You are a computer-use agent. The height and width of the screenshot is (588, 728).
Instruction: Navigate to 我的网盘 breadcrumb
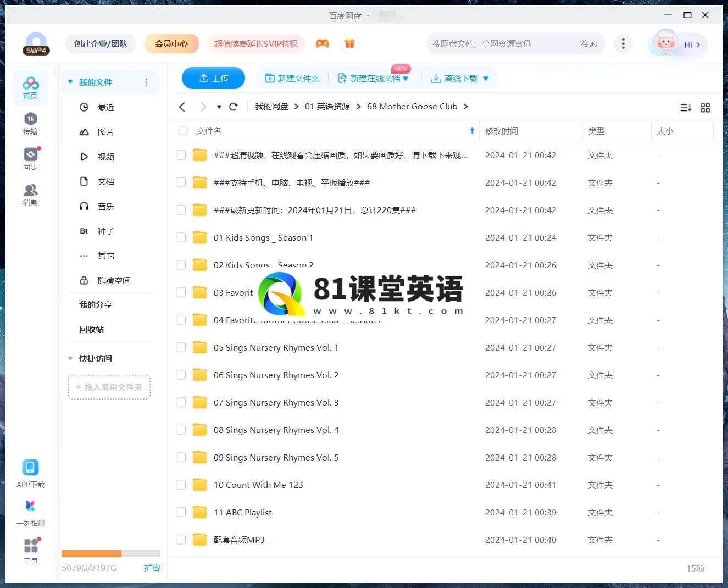click(x=272, y=107)
